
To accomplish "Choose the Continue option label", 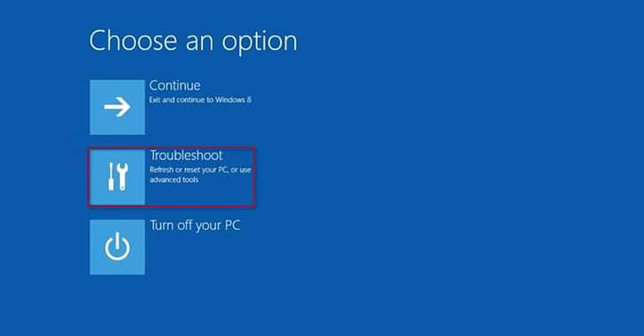I will point(175,86).
